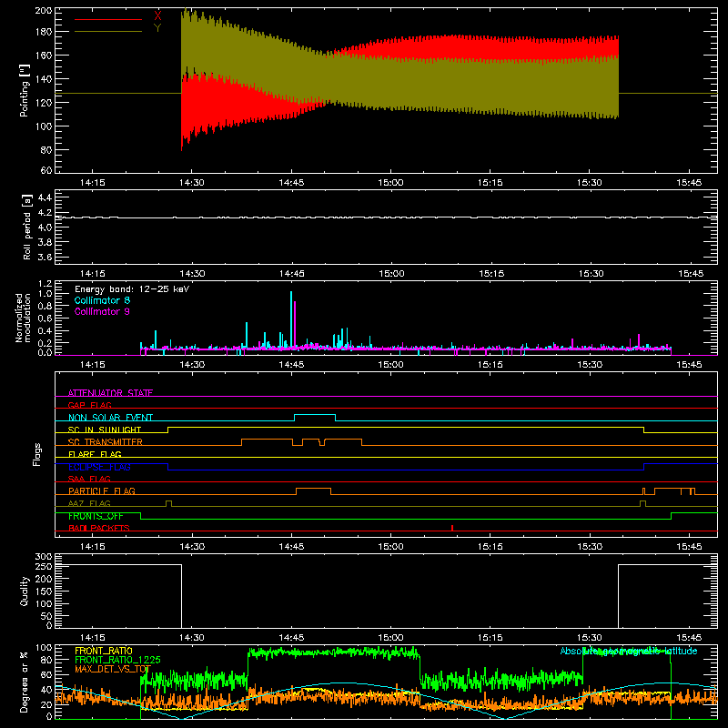This screenshot has height=728, width=728.
Task: Click the 'Pointing' vertical axis title
Action: pos(25,90)
